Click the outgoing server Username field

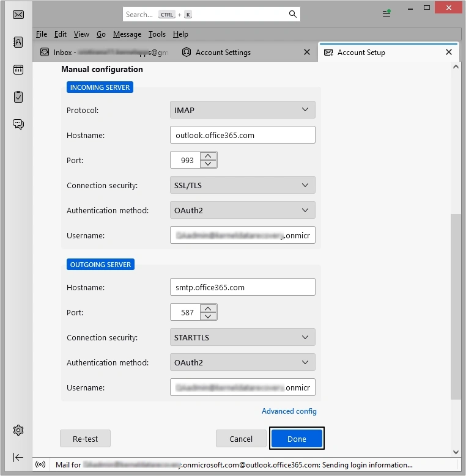tap(242, 387)
